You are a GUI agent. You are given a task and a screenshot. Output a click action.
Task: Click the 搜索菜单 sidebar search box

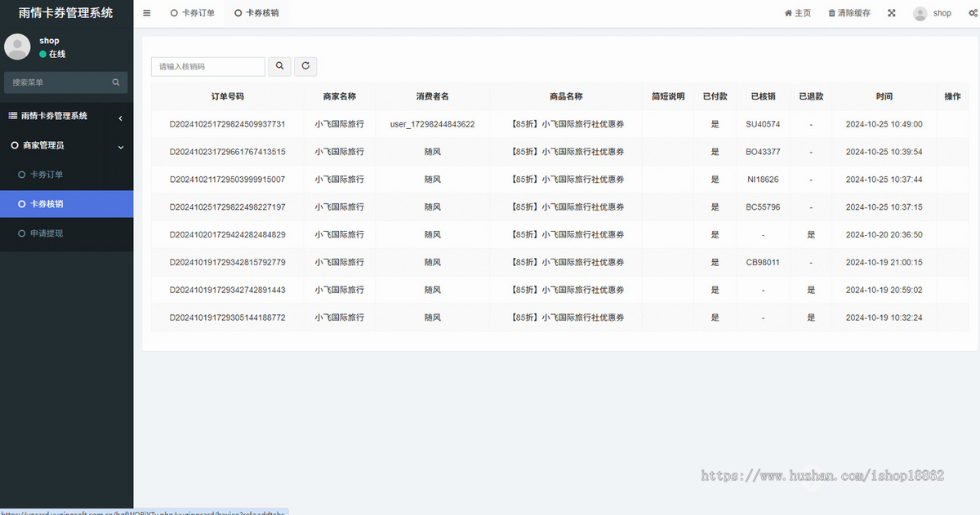(57, 82)
